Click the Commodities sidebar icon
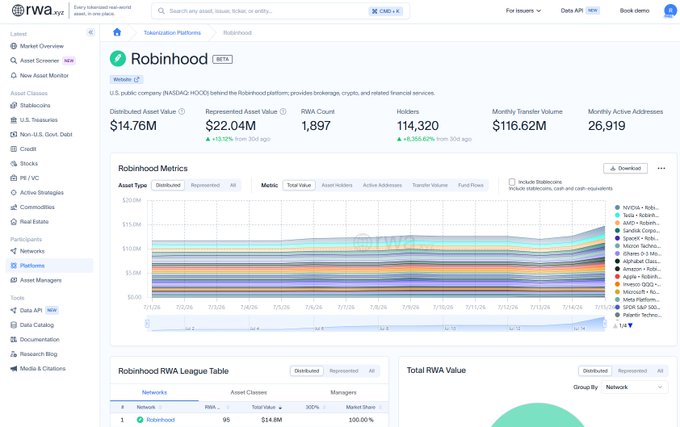680x427 pixels. point(13,207)
